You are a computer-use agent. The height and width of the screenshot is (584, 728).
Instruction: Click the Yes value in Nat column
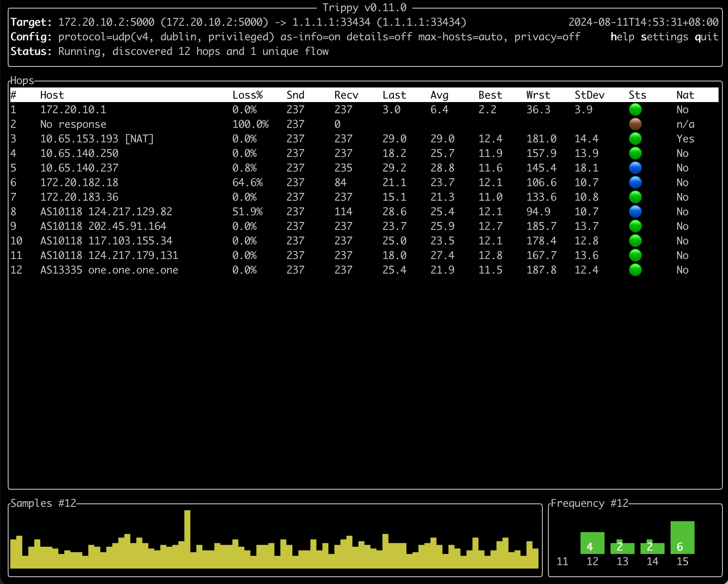pos(685,139)
